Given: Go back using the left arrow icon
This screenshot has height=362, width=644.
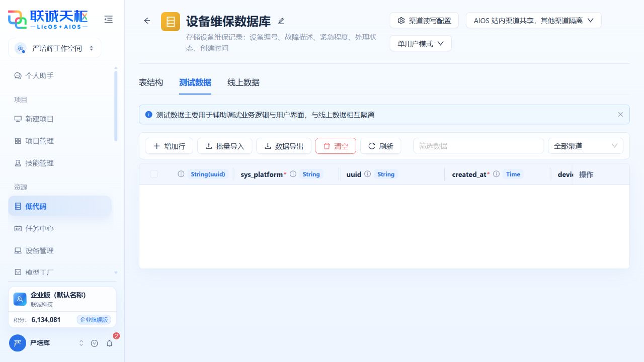Looking at the screenshot, I should (147, 21).
